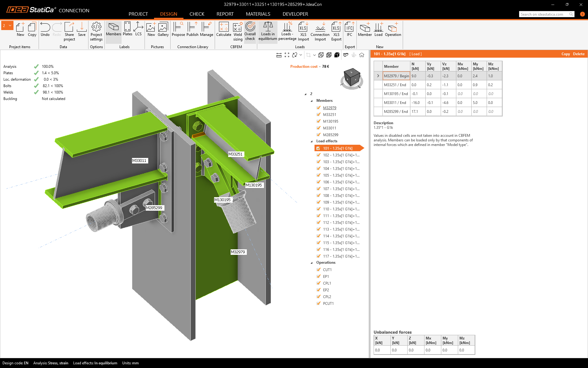Image resolution: width=588 pixels, height=368 pixels.
Task: Toggle checkbox for CUT1 operation
Action: pos(318,270)
